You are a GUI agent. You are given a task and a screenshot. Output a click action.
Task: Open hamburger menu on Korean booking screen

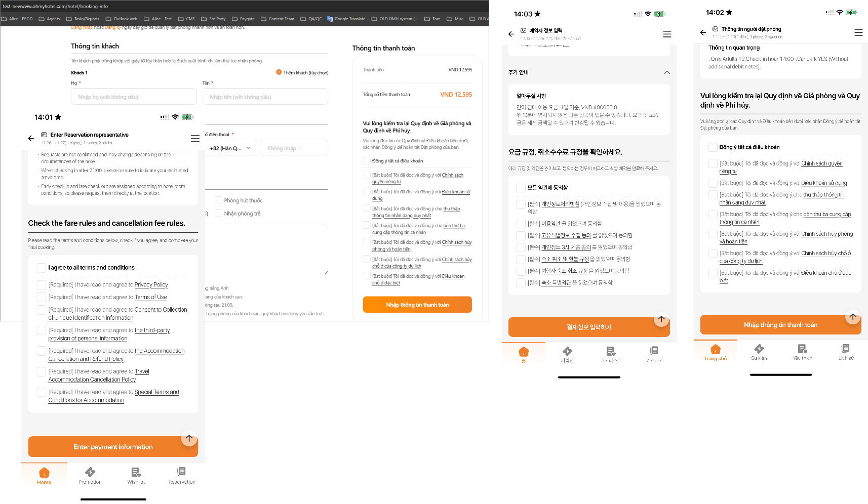coord(667,34)
